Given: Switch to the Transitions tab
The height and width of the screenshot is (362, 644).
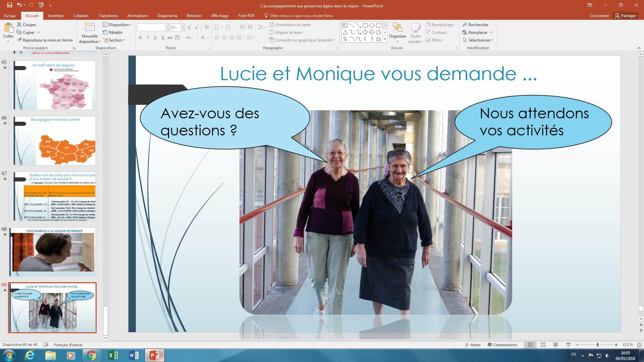Looking at the screenshot, I should click(108, 16).
